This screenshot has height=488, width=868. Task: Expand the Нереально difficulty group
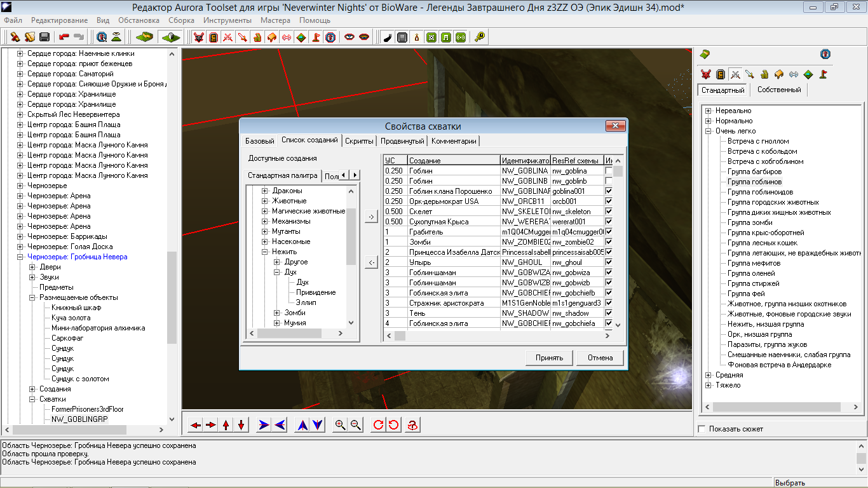tap(709, 111)
